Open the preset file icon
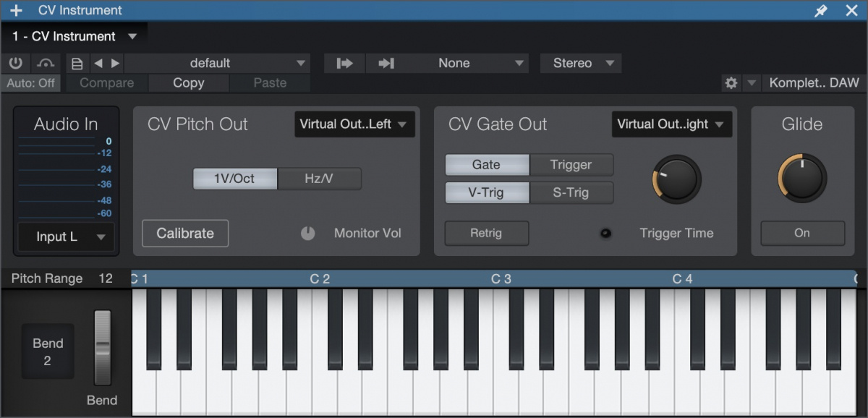Viewport: 868px width, 418px height. point(77,63)
